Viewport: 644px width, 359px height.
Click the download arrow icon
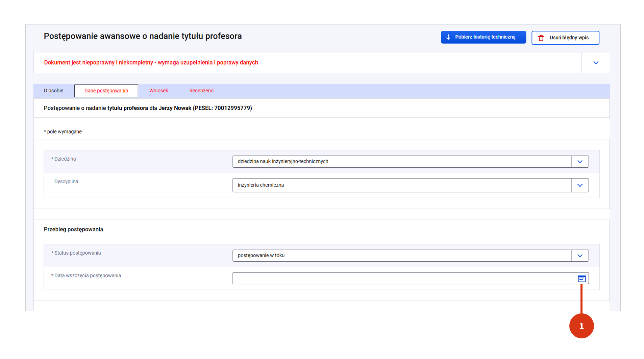point(448,37)
